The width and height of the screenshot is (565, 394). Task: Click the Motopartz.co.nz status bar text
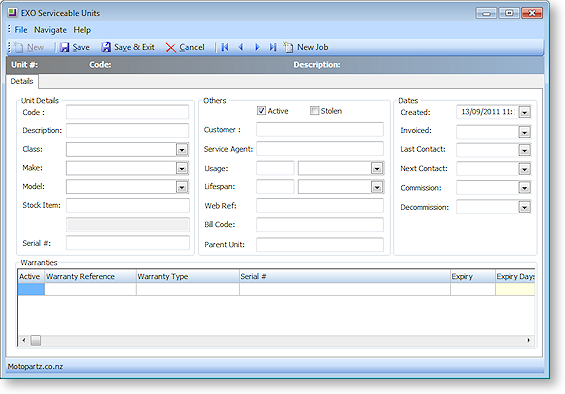pyautogui.click(x=35, y=367)
